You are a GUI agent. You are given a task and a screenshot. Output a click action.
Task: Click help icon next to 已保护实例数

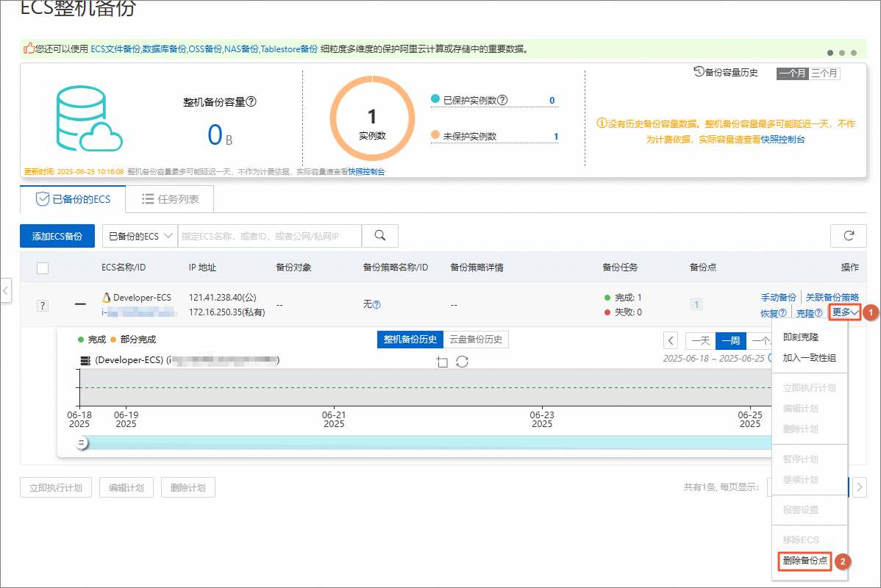(503, 100)
